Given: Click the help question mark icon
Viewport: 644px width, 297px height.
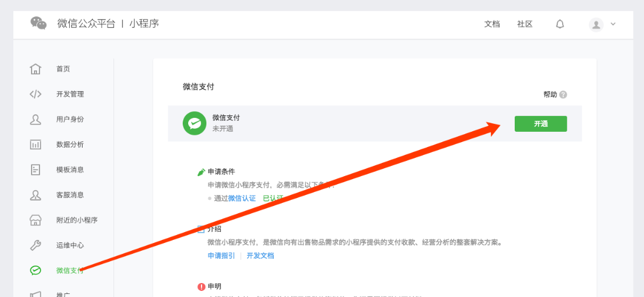Looking at the screenshot, I should coord(563,95).
